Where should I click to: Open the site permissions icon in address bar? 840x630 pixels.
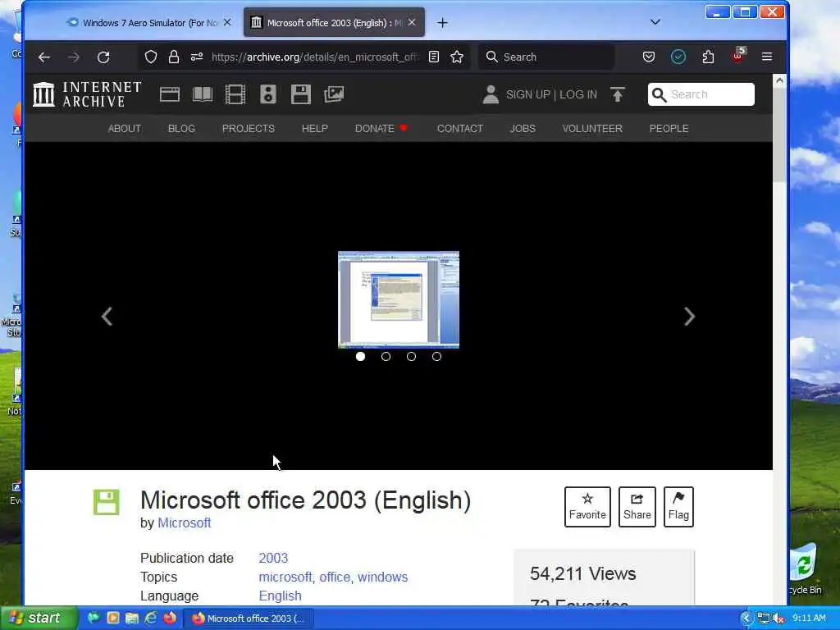pos(197,57)
